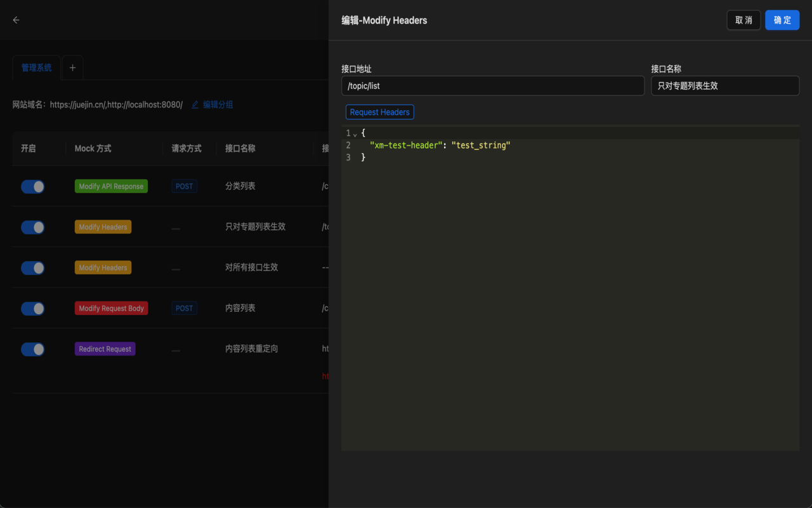Click the Modify Headers badge on 对所有接口生效 row

pos(103,267)
